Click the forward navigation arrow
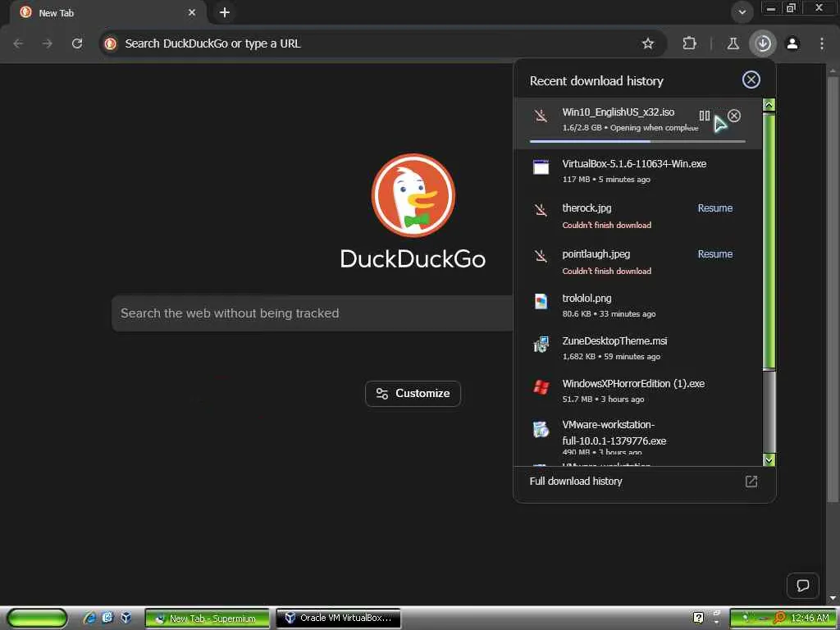Screen dimensions: 840x630 (x=48, y=43)
